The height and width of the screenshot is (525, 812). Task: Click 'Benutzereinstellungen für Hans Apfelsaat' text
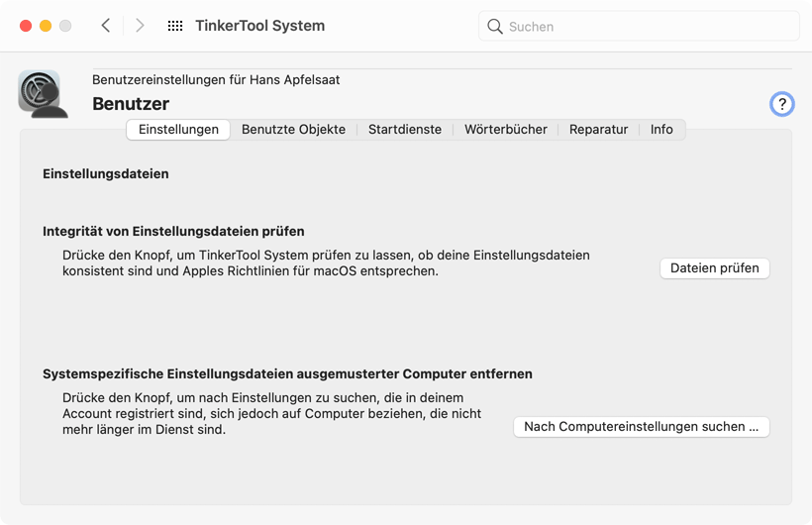click(216, 80)
